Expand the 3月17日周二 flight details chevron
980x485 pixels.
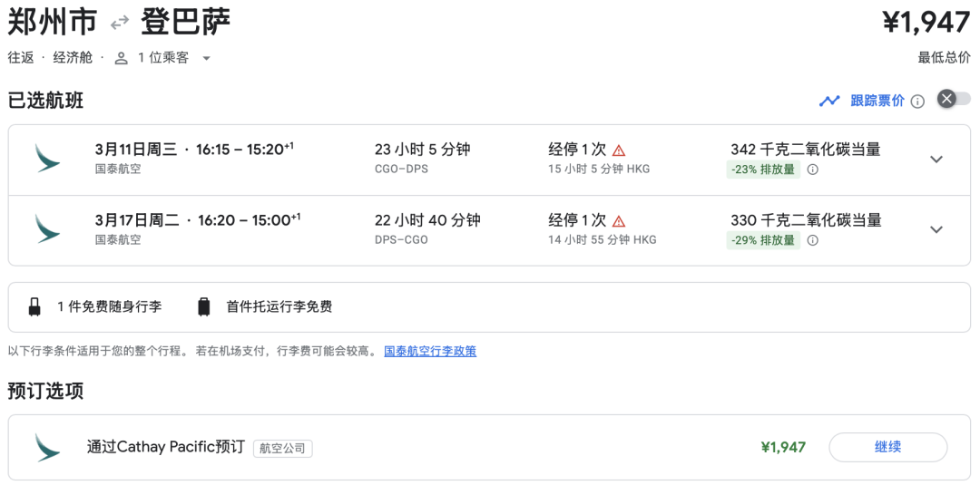tap(936, 229)
